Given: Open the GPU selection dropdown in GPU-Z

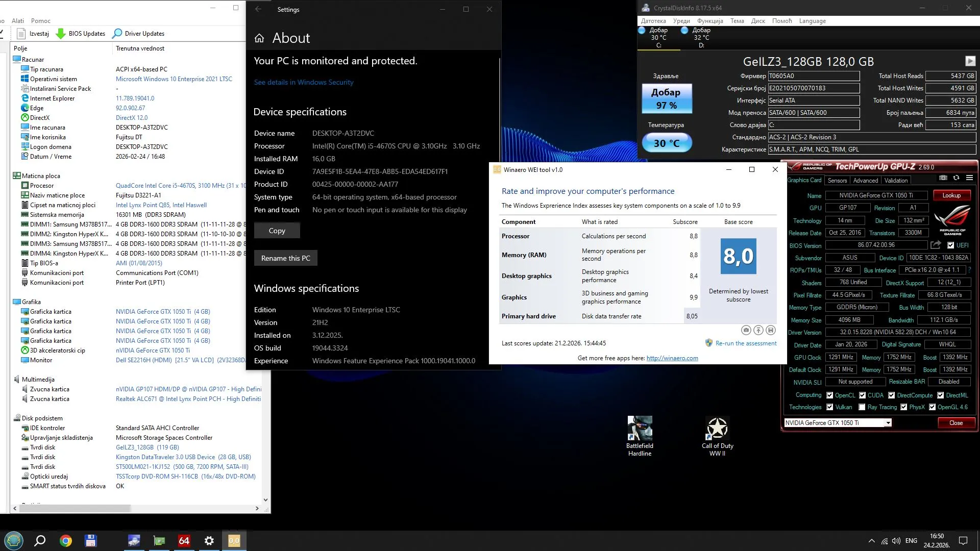Looking at the screenshot, I should tap(888, 423).
